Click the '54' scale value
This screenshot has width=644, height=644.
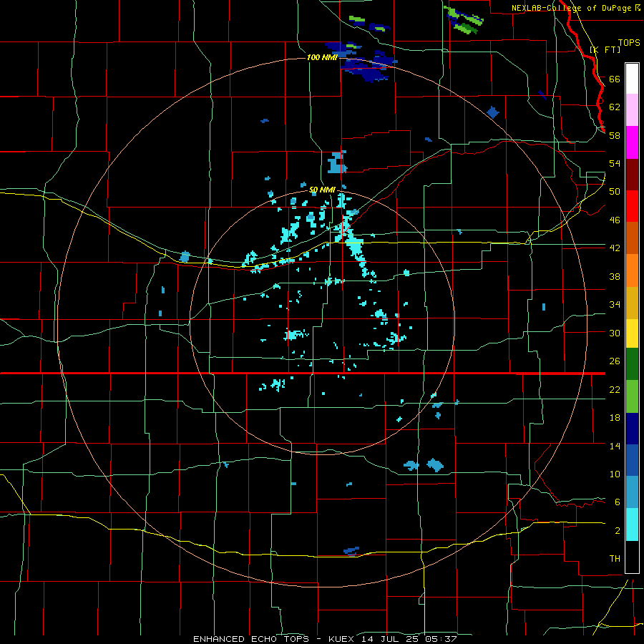(x=615, y=163)
